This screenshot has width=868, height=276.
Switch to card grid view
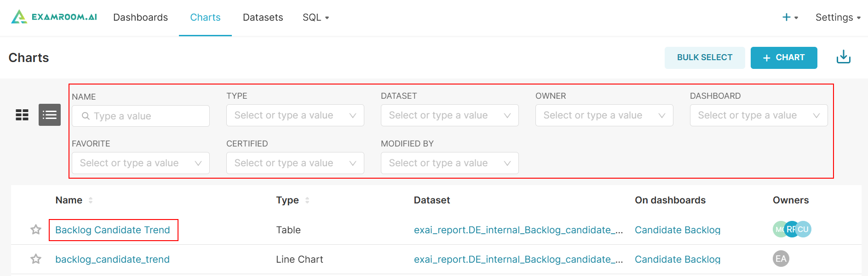coord(22,115)
